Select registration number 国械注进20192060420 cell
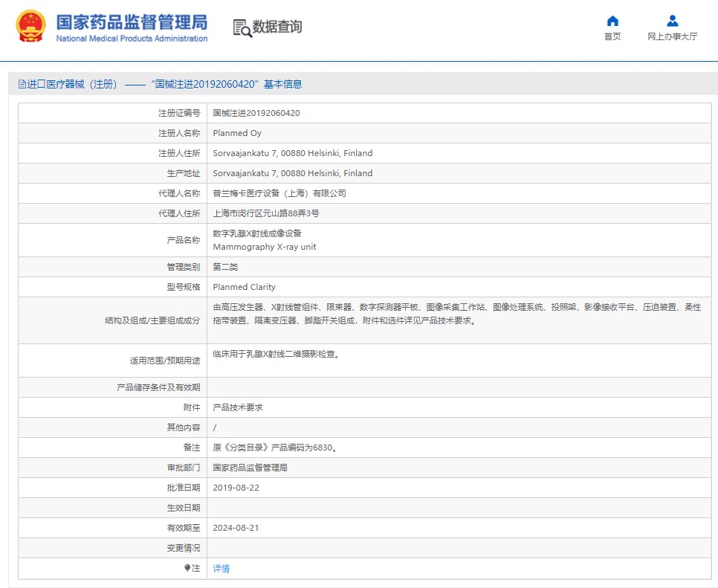718x588 pixels. tap(256, 113)
